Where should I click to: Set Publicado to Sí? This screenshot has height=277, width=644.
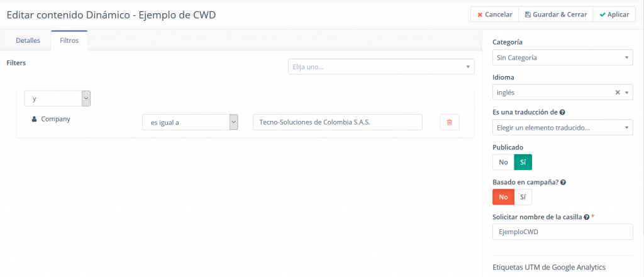[x=523, y=162]
